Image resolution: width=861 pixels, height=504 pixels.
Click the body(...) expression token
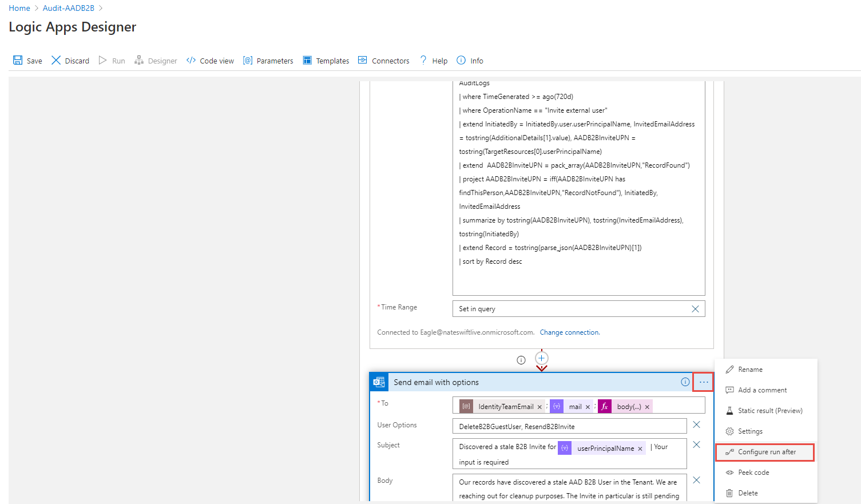(625, 407)
